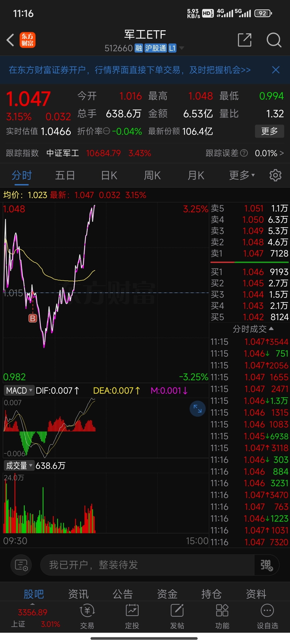Open the comment list icon

click(x=21, y=565)
